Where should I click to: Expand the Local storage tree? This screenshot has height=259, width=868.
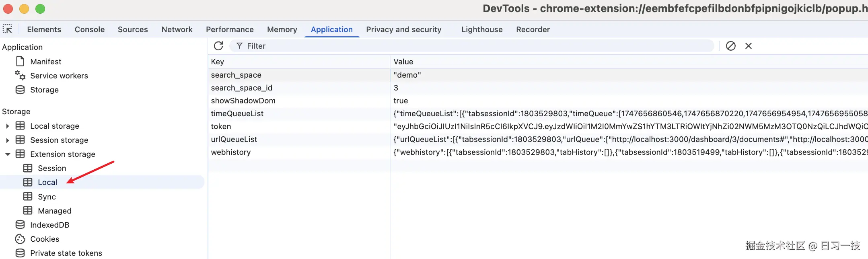click(7, 126)
